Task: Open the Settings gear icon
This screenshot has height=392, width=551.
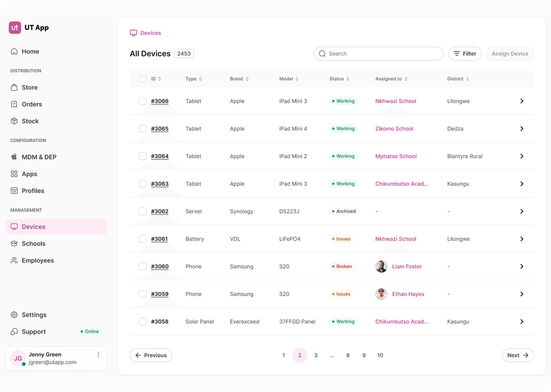Action: click(14, 315)
